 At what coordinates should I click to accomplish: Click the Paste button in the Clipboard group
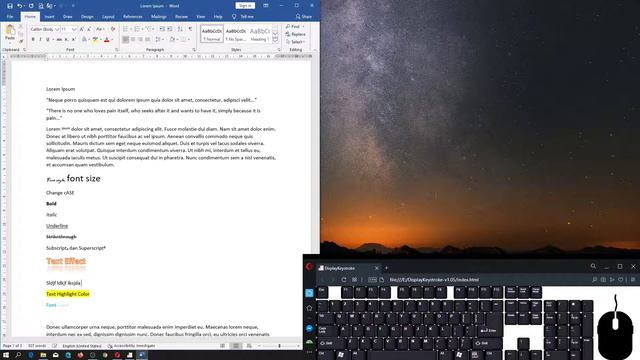(10, 32)
